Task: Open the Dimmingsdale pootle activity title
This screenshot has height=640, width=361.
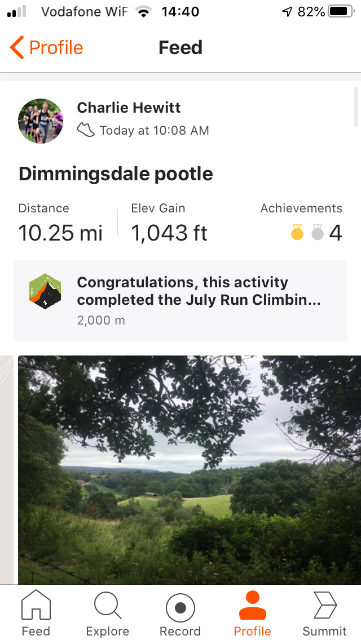Action: [x=116, y=174]
